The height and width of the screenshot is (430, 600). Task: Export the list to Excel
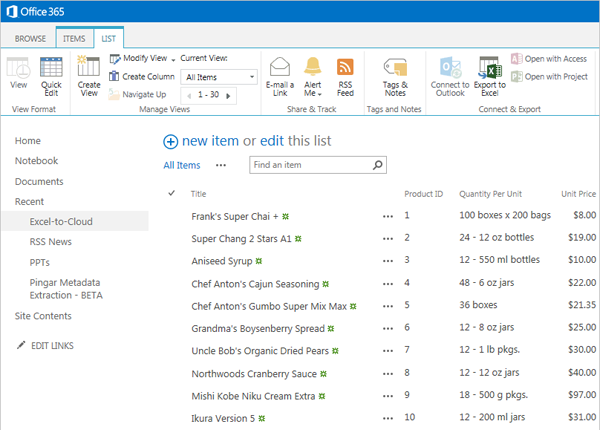(489, 75)
